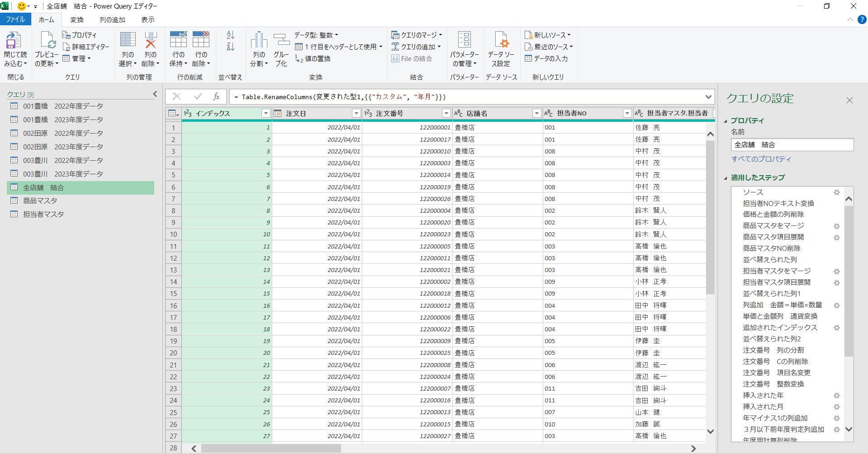Select the 商品マスタ query
The height and width of the screenshot is (454, 868).
[x=40, y=201]
